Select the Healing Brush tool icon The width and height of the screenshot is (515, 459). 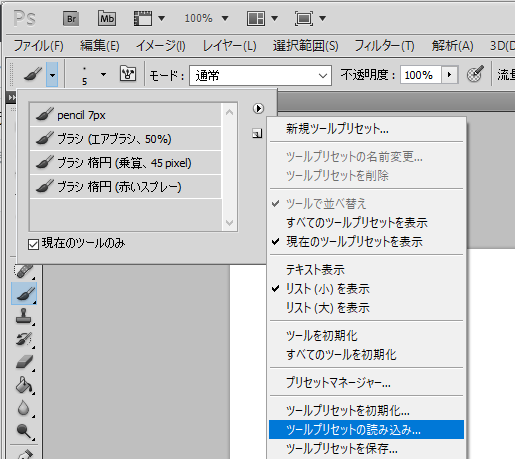point(24,272)
